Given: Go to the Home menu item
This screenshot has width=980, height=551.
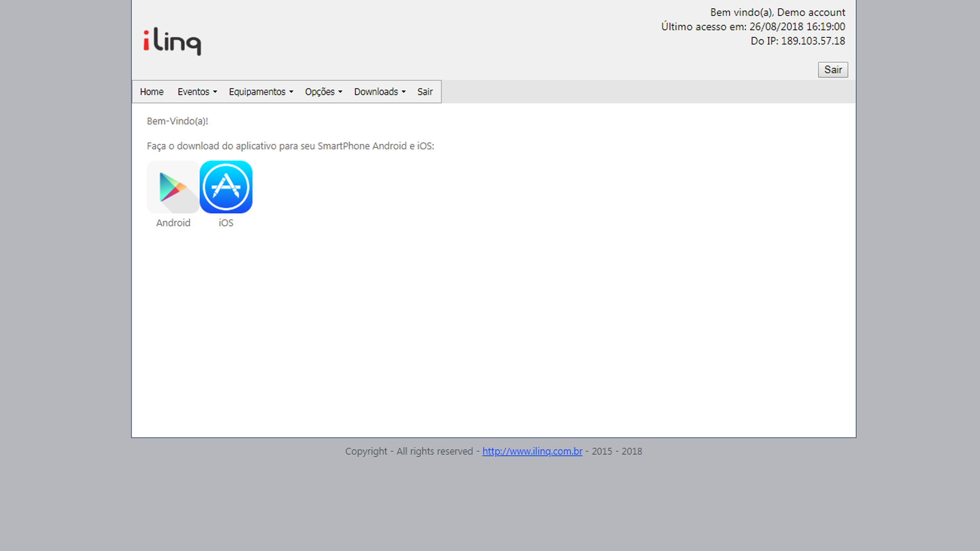Looking at the screenshot, I should click(152, 92).
